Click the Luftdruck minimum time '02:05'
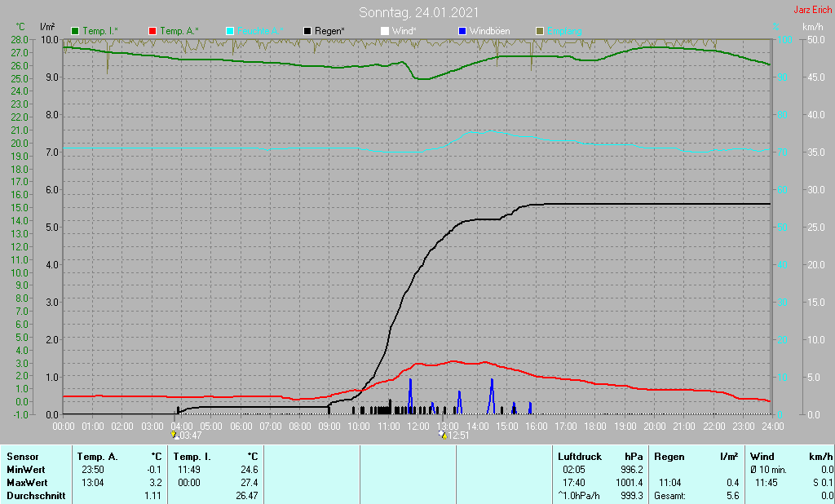 click(573, 470)
